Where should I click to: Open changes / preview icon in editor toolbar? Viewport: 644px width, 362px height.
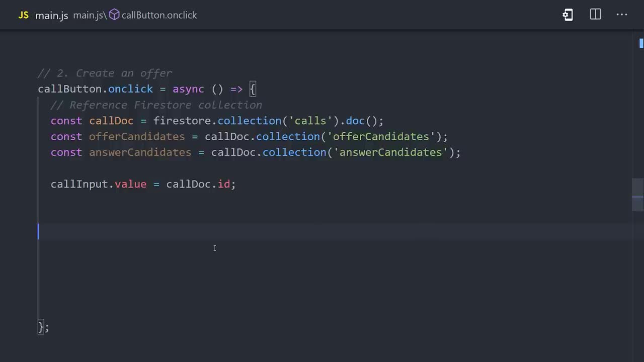pyautogui.click(x=568, y=15)
